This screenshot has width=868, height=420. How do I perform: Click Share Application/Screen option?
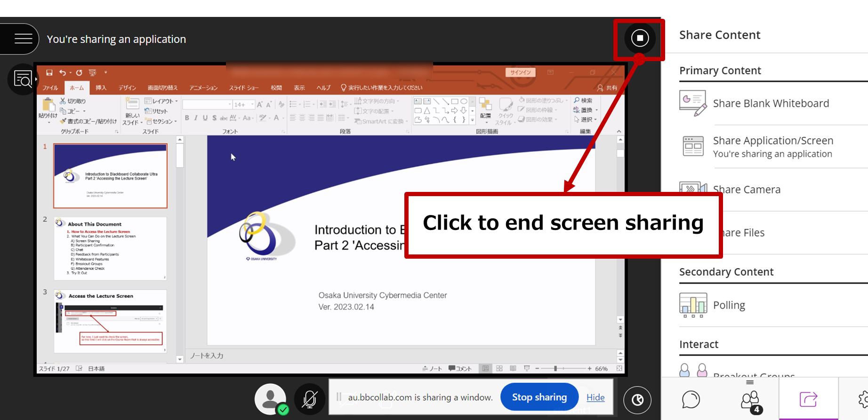pyautogui.click(x=773, y=146)
